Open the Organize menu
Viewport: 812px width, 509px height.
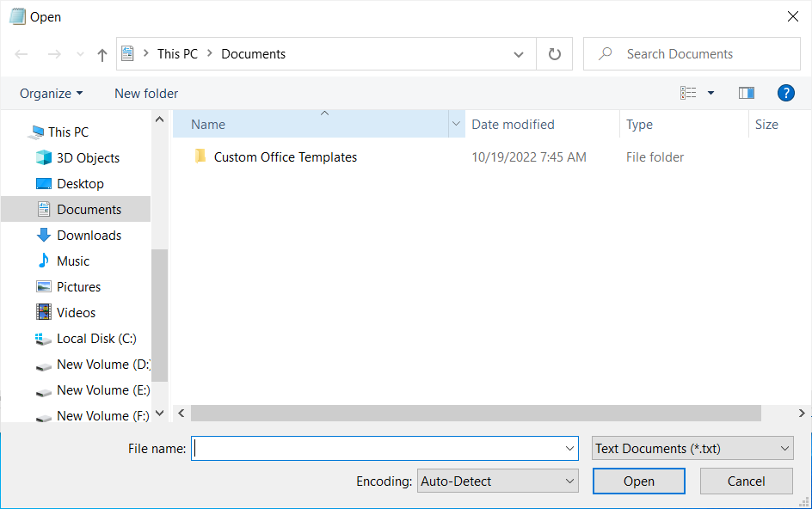(52, 93)
